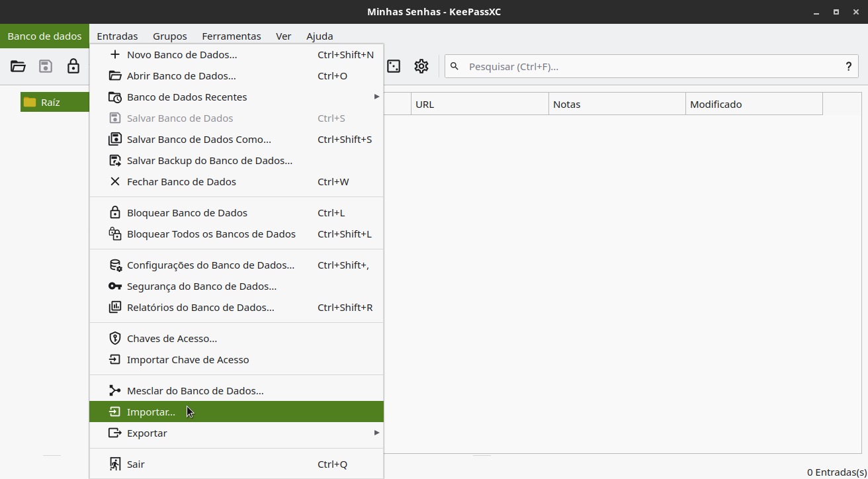Focus the Pesquisar search field

point(652,66)
